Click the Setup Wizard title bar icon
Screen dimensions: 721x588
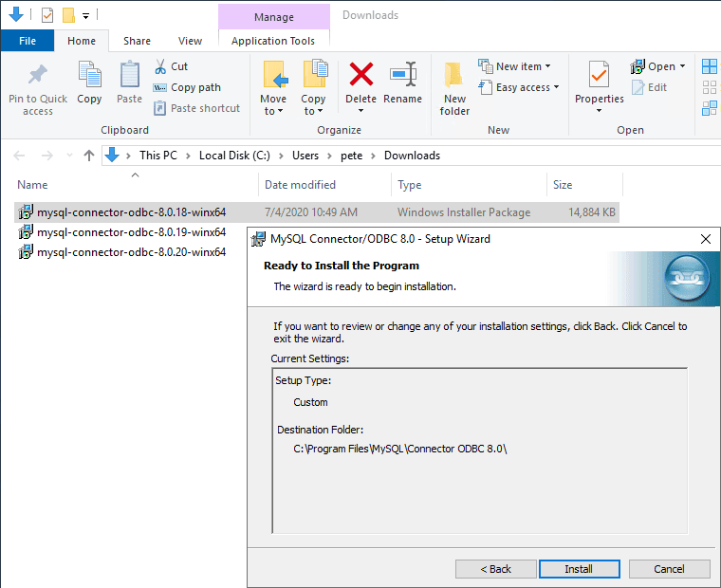(258, 239)
